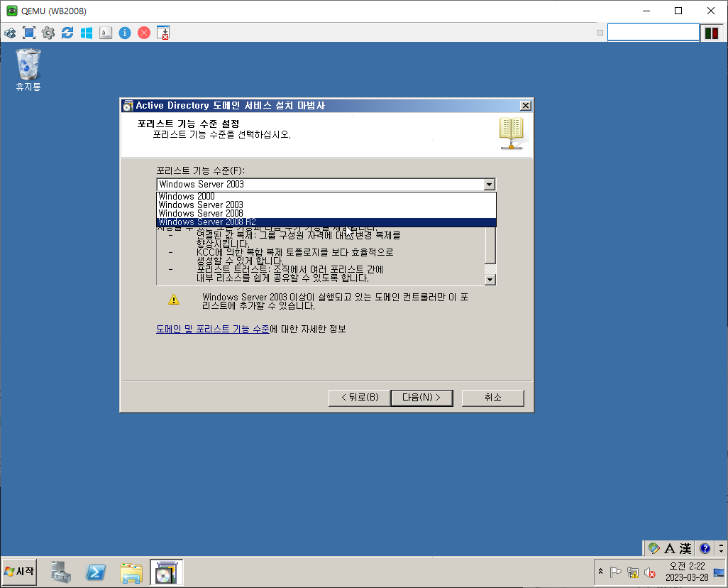Image resolution: width=728 pixels, height=588 pixels.
Task: Launch PowerShell from taskbar
Action: (x=96, y=572)
